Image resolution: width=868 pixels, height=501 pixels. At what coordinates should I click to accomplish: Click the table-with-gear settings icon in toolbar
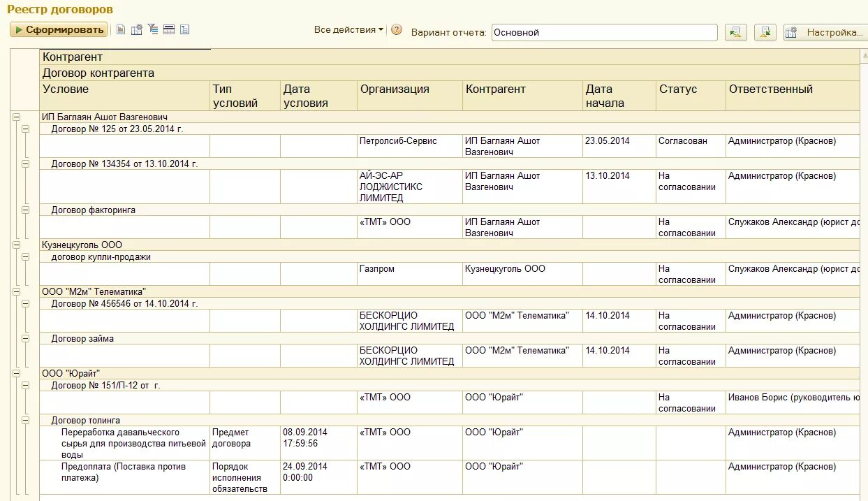pos(137,29)
